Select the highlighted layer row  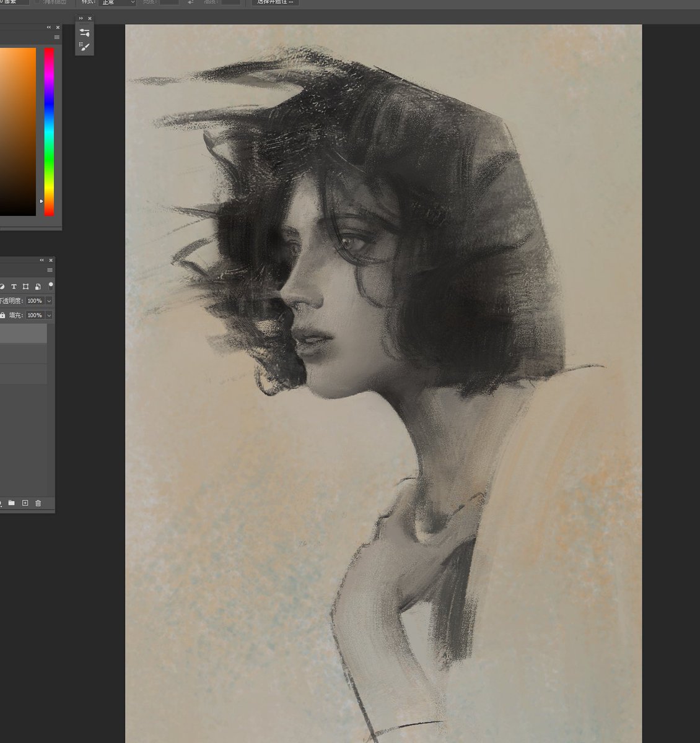(x=24, y=334)
